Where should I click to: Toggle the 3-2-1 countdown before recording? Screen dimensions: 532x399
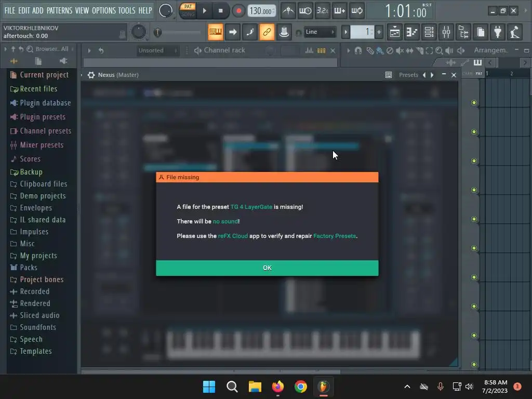pos(322,11)
